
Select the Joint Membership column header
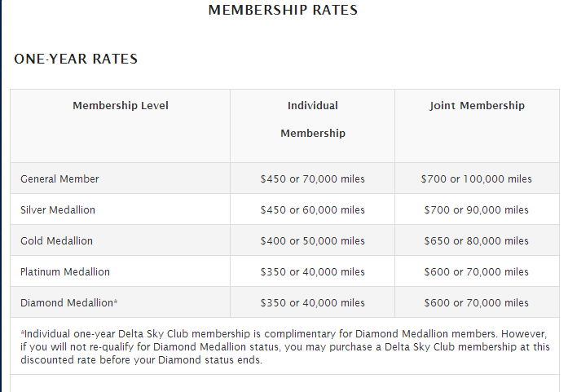[x=477, y=105]
